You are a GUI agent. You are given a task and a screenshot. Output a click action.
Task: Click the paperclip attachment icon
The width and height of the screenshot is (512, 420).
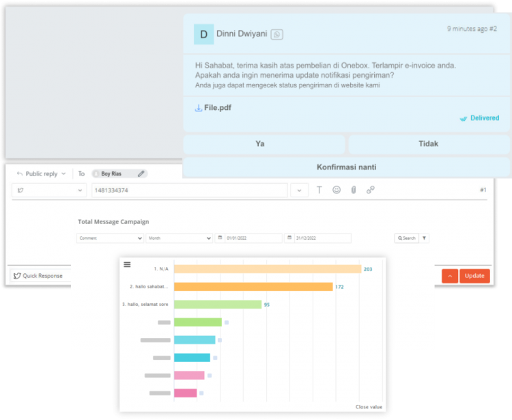tap(354, 190)
